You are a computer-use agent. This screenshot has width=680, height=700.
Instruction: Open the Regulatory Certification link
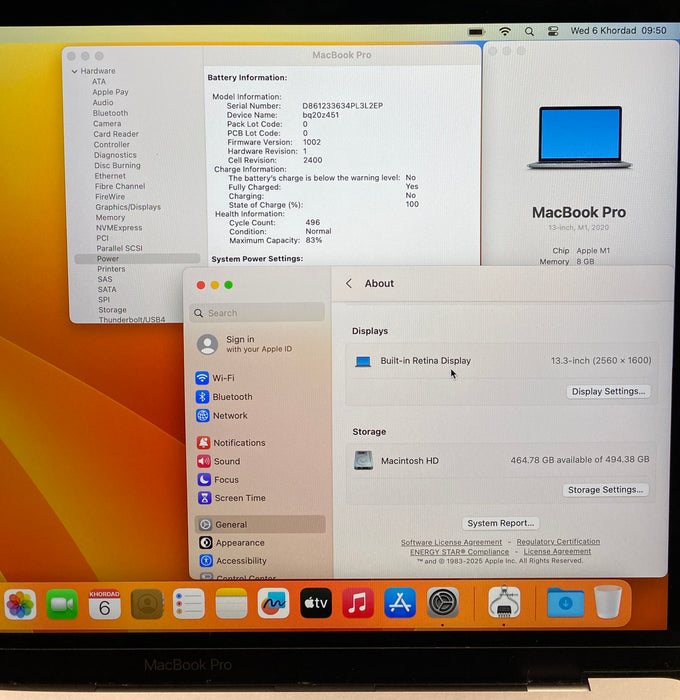click(x=558, y=542)
